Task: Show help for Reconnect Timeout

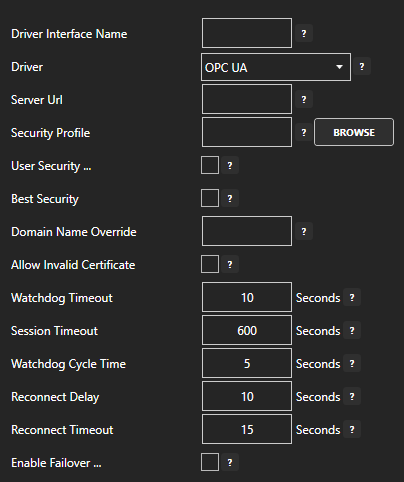Action: click(352, 430)
